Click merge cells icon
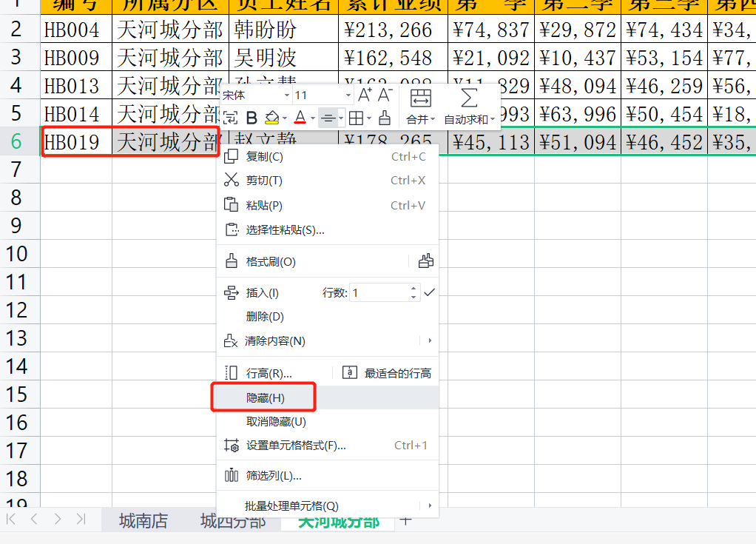The width and height of the screenshot is (756, 544). [x=420, y=98]
